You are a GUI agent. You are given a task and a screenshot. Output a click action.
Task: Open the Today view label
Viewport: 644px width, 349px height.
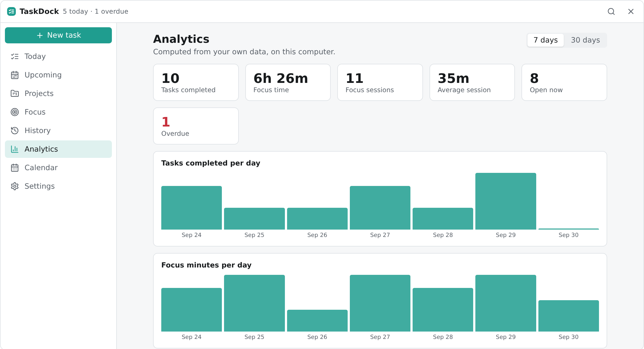tap(35, 56)
